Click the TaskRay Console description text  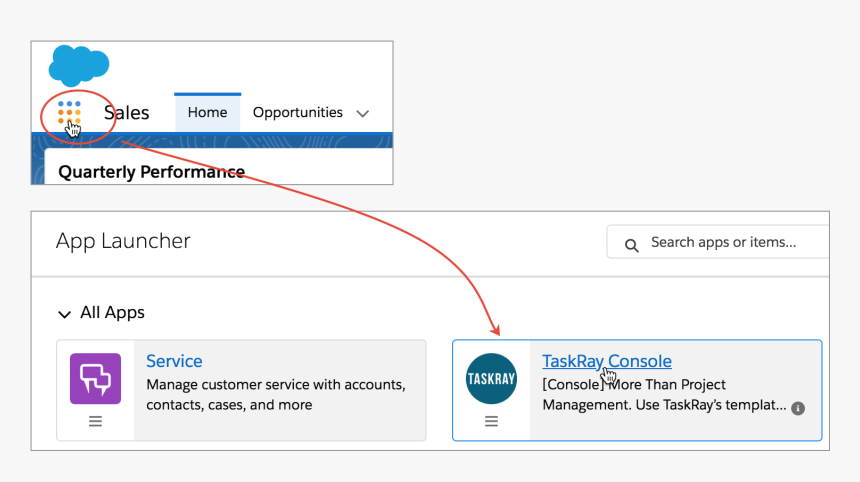coord(664,395)
